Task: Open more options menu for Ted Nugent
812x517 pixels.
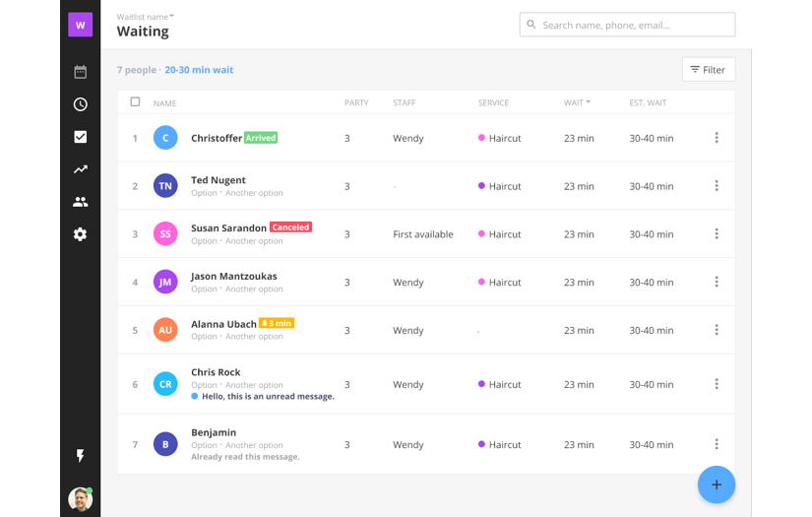Action: 717,186
